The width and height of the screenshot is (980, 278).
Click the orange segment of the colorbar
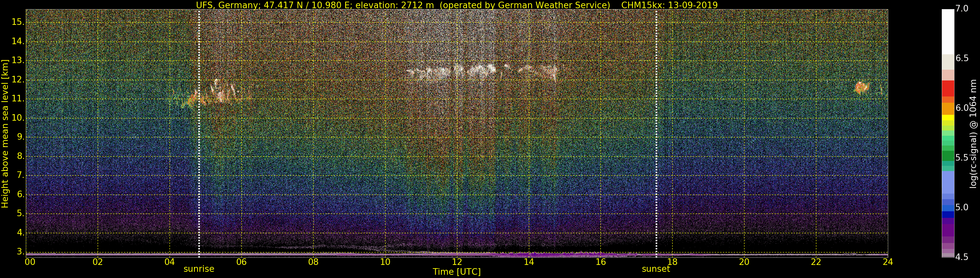(948, 109)
